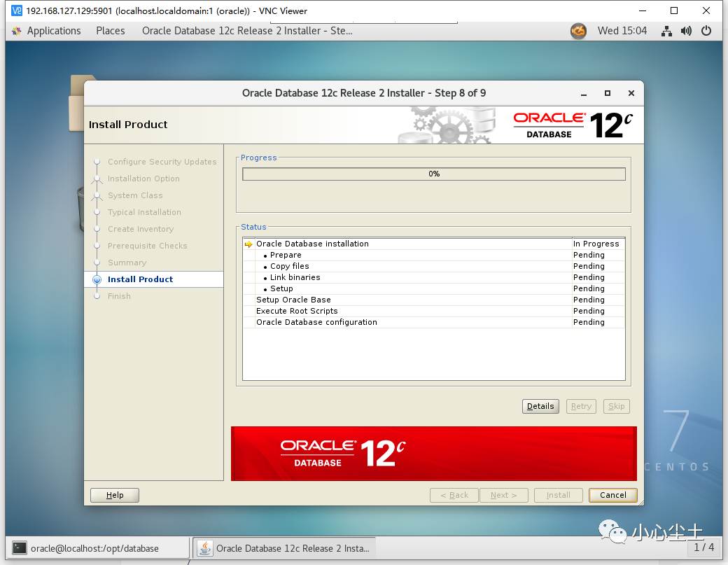The height and width of the screenshot is (565, 728).
Task: Click the yellow in-progress arrow icon
Action: click(x=248, y=244)
